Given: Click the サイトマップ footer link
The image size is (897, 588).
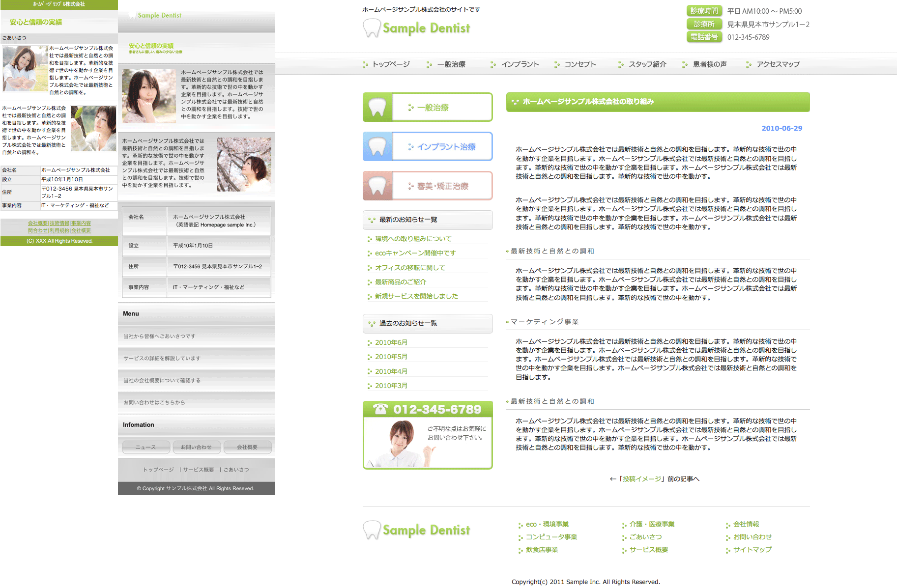Looking at the screenshot, I should [752, 550].
